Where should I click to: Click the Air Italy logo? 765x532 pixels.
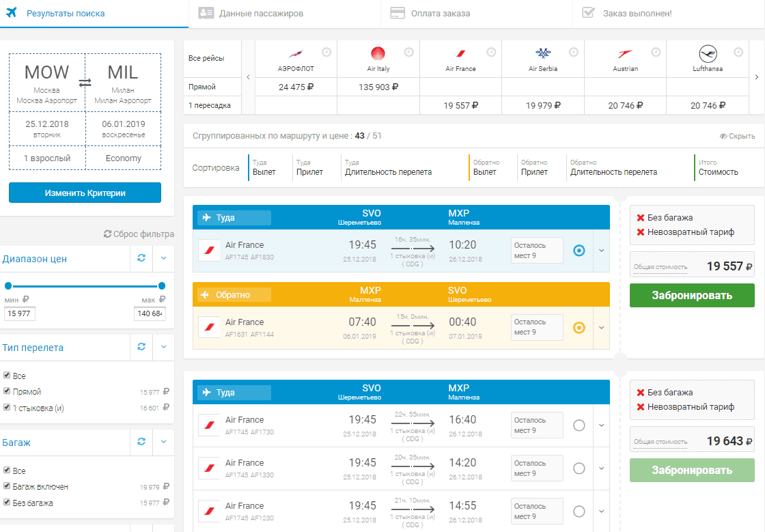378,53
